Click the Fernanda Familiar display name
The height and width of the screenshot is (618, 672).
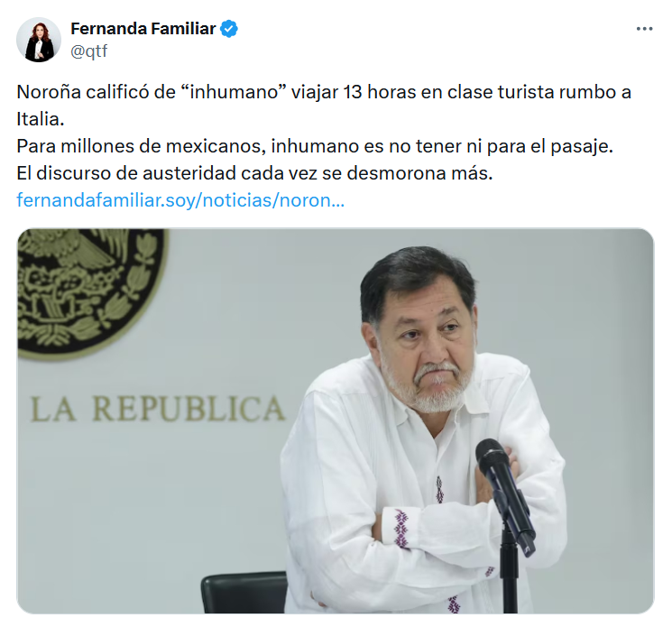pos(143,29)
